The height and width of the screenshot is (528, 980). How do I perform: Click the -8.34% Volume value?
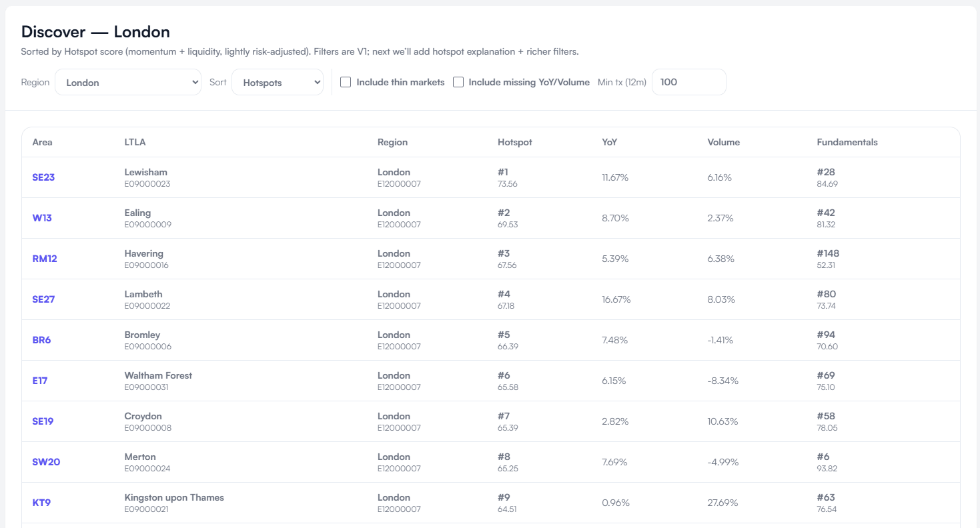point(722,381)
